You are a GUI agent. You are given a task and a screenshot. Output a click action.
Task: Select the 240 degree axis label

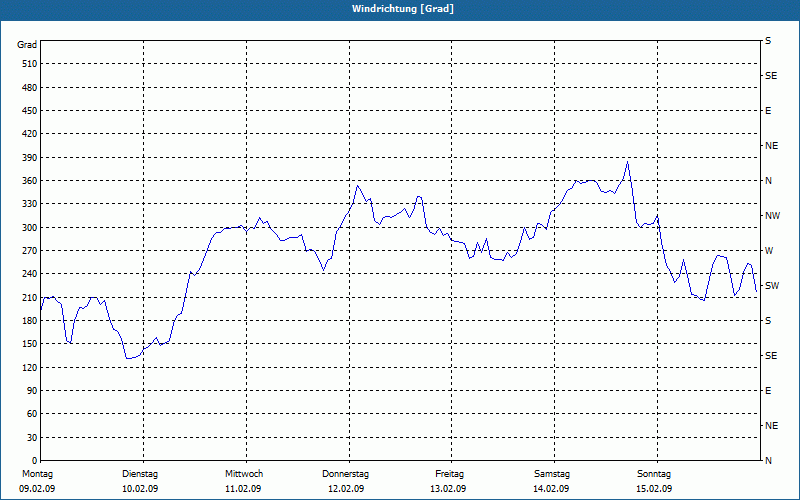point(30,273)
